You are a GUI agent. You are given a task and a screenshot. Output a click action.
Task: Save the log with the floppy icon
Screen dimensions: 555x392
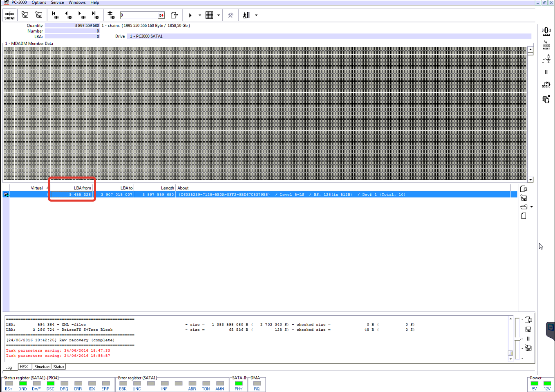[x=528, y=329]
